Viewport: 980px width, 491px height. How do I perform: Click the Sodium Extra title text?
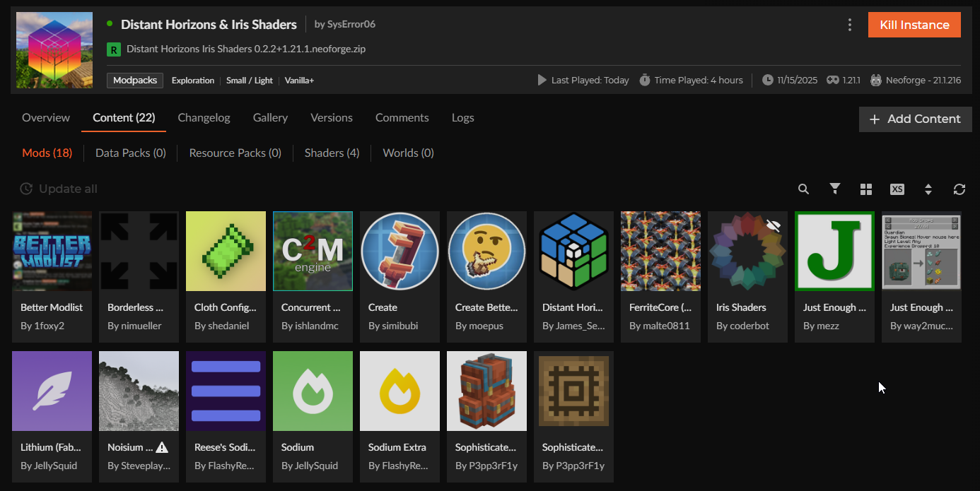coord(397,447)
